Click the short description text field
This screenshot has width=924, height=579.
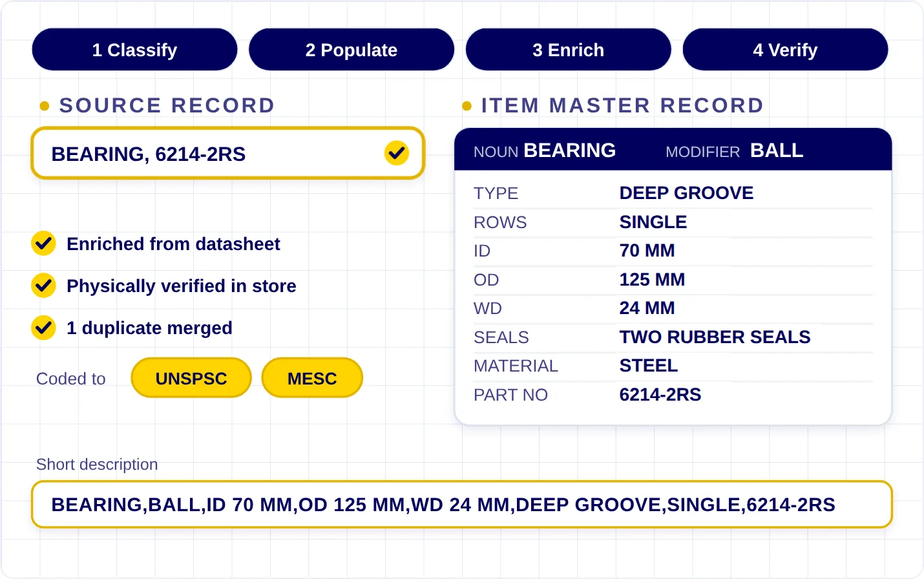coord(462,505)
